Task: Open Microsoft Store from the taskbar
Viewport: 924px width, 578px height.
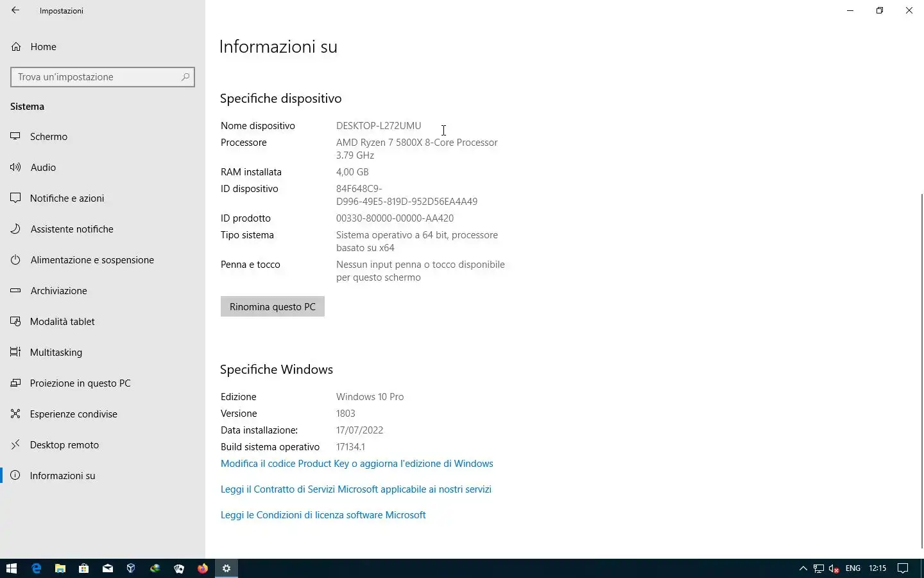Action: [83, 568]
